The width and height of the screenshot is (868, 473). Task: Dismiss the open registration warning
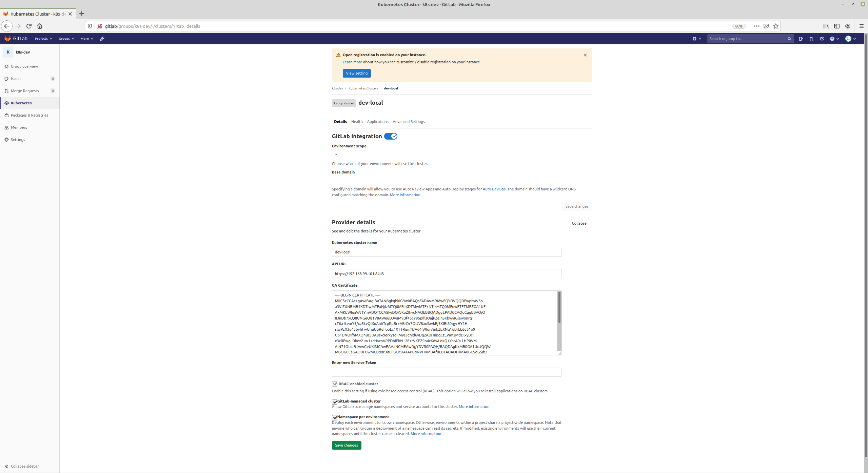tap(585, 55)
